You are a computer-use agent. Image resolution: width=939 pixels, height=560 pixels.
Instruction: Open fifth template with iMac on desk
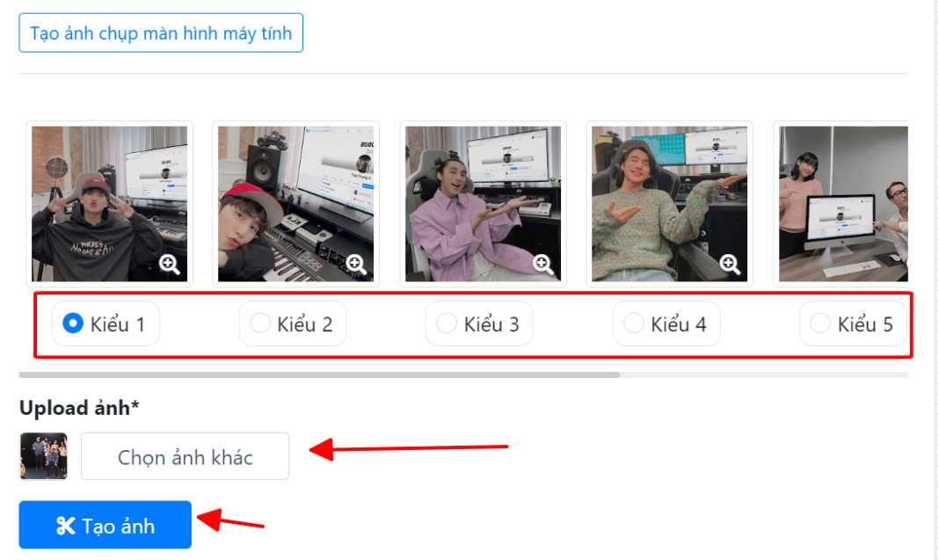(x=841, y=204)
